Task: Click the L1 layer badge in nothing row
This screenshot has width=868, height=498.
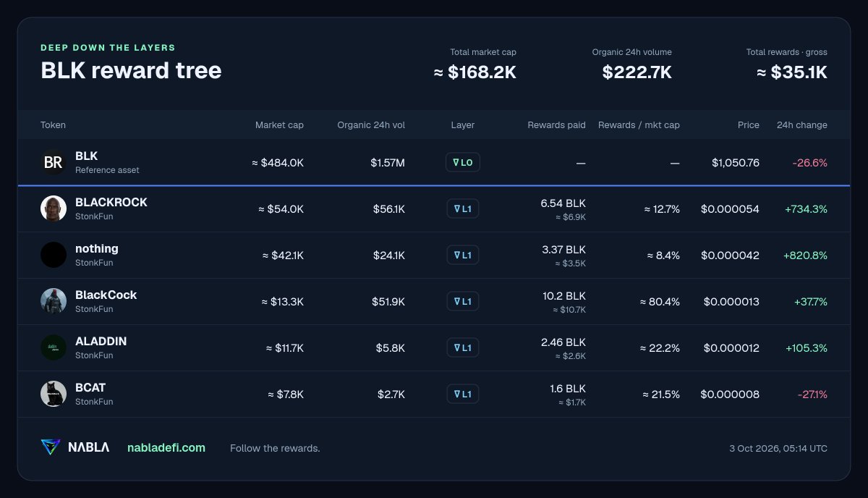Action: pos(463,256)
